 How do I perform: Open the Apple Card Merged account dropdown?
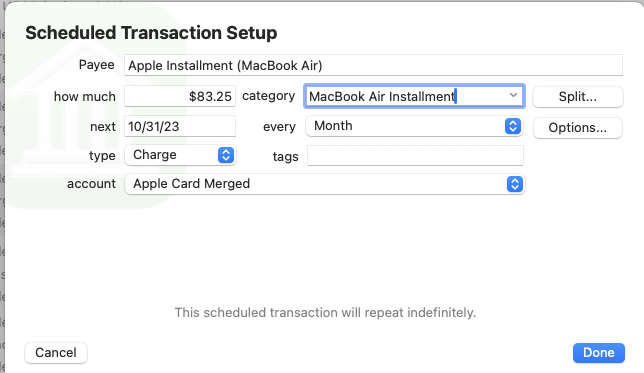pyautogui.click(x=324, y=184)
